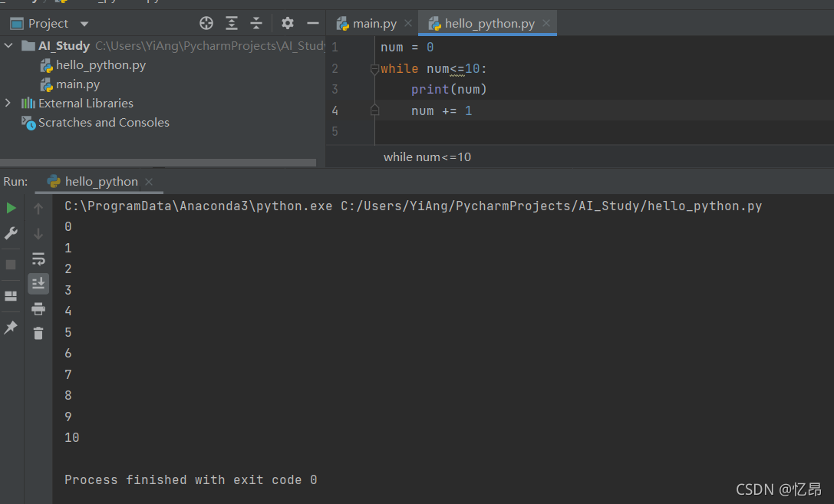This screenshot has height=504, width=834.
Task: Click gutter line number 1
Action: coord(335,48)
